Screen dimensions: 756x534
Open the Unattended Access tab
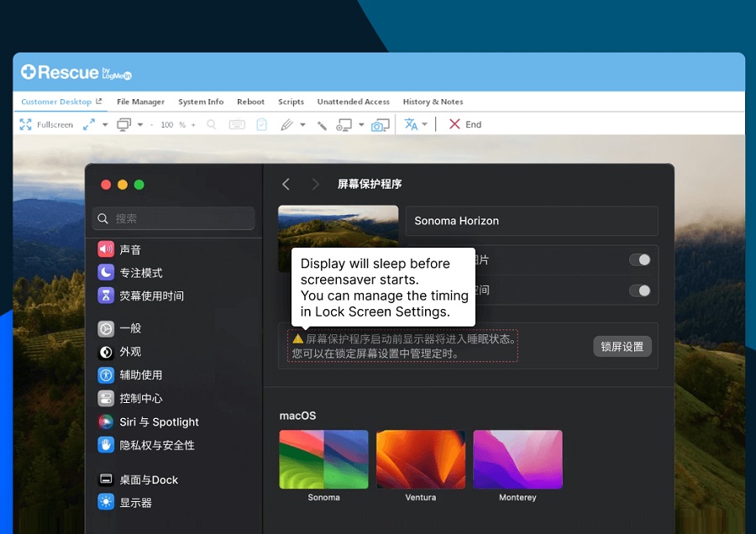coord(354,102)
